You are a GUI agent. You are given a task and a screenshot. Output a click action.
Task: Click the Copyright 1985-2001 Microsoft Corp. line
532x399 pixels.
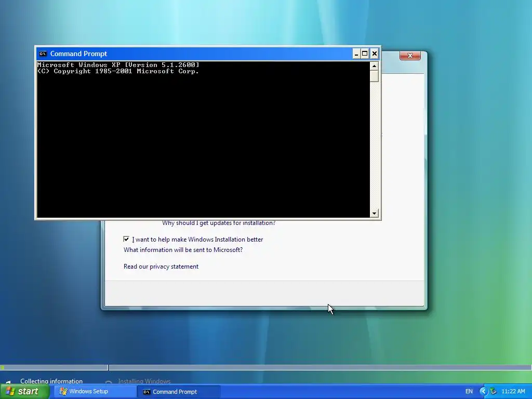118,71
